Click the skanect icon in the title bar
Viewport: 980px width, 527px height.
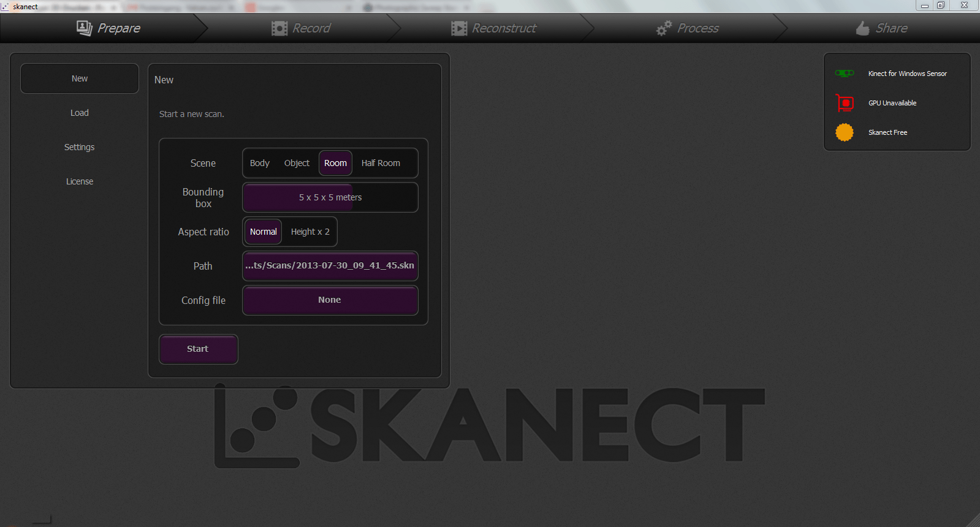pos(5,6)
